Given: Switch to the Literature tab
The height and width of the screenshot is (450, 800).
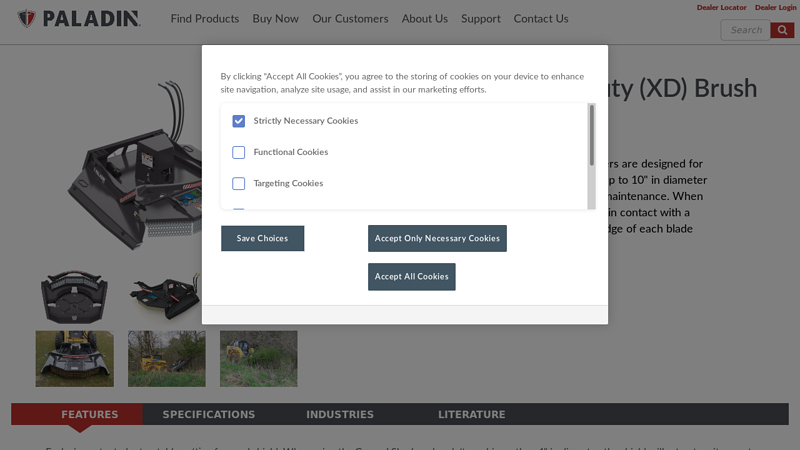Looking at the screenshot, I should pyautogui.click(x=471, y=414).
